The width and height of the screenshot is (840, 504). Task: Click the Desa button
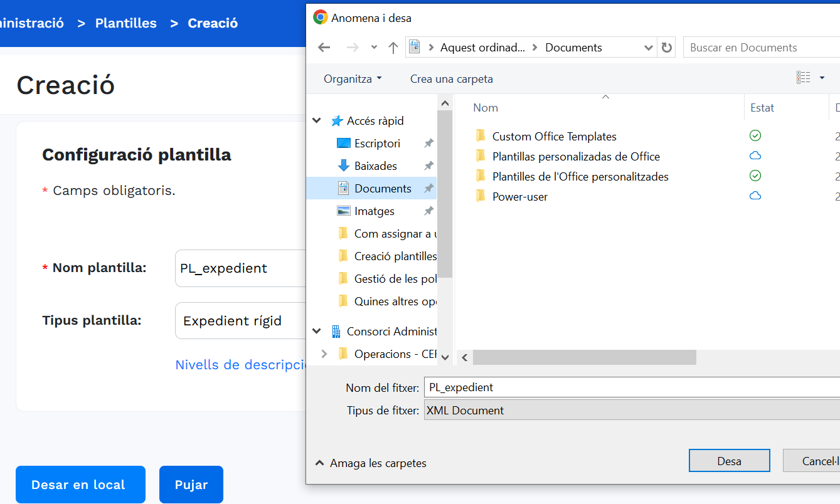click(729, 461)
